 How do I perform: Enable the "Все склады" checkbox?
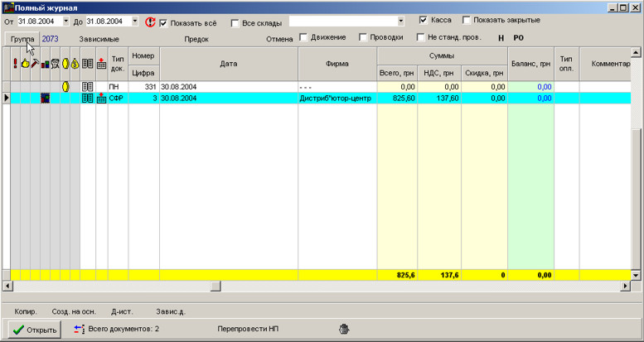pyautogui.click(x=235, y=22)
